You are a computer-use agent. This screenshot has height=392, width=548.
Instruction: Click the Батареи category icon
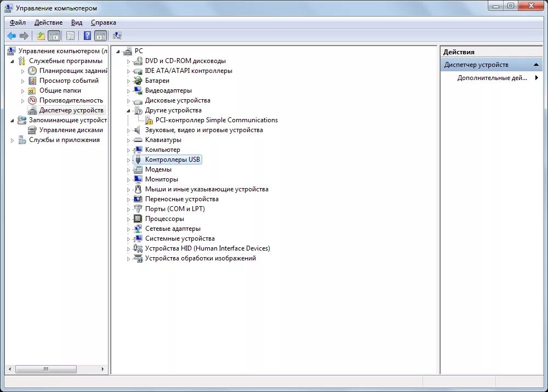[138, 81]
